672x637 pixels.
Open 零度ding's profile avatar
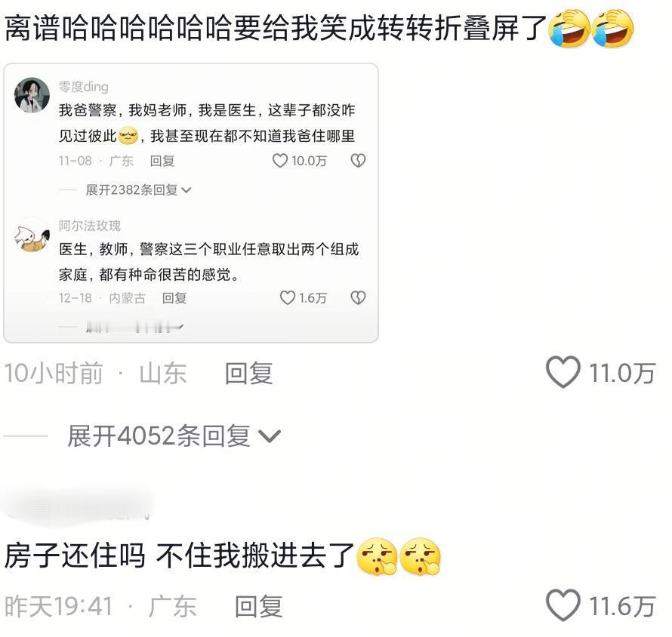(x=32, y=95)
